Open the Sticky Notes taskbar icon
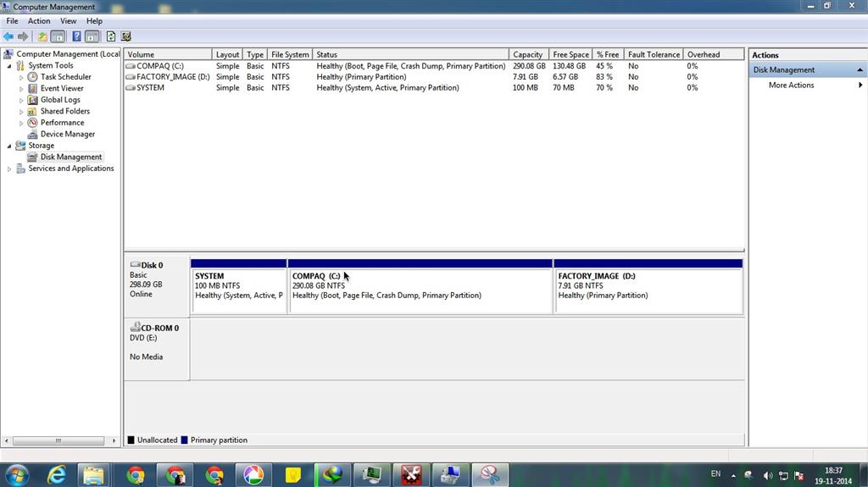 (292, 475)
